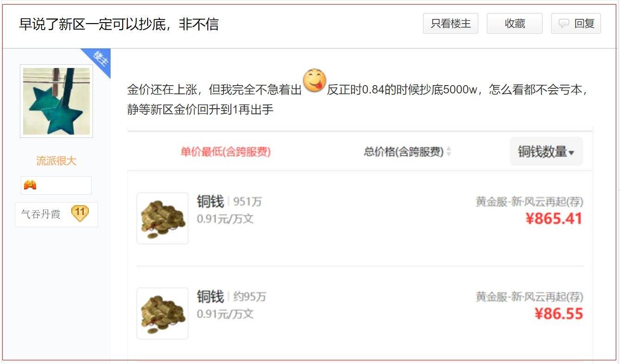620x364 pixels.
Task: Click the level 11 gold badge icon
Action: (x=80, y=214)
